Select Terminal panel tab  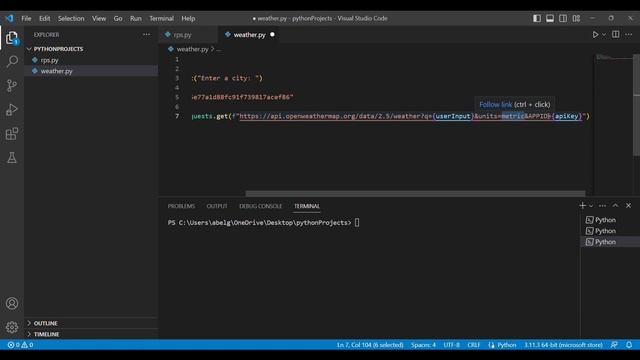307,206
